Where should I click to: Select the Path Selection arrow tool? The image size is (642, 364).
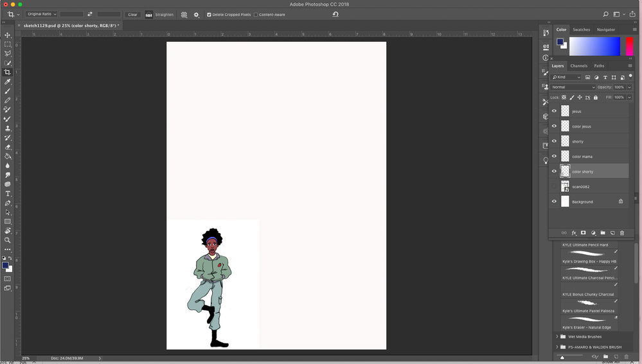(x=7, y=212)
